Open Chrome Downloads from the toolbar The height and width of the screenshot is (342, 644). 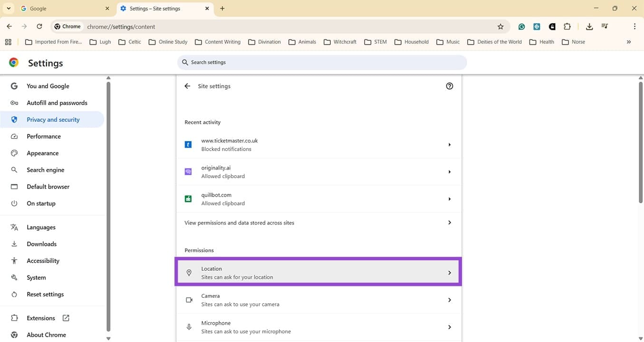pos(589,27)
